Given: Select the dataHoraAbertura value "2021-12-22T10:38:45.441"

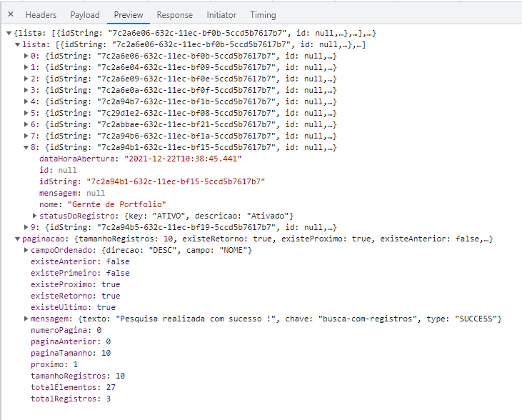Looking at the screenshot, I should click(x=183, y=159).
